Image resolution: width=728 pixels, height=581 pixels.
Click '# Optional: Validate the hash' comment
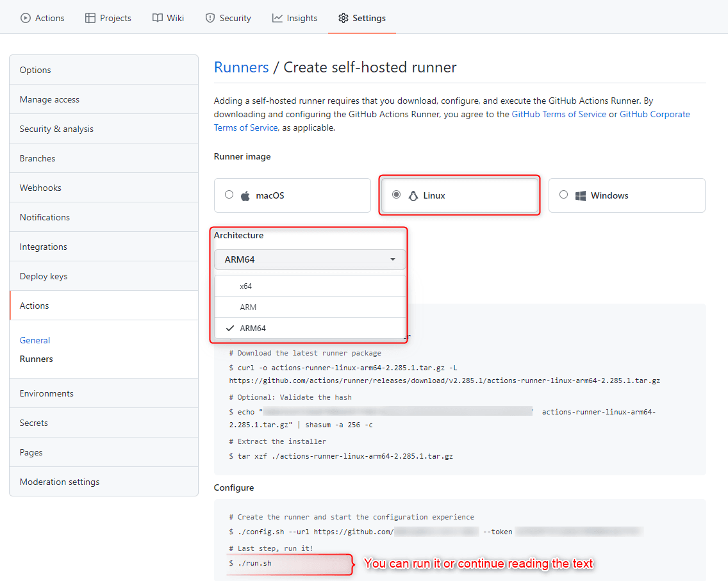[x=290, y=397]
